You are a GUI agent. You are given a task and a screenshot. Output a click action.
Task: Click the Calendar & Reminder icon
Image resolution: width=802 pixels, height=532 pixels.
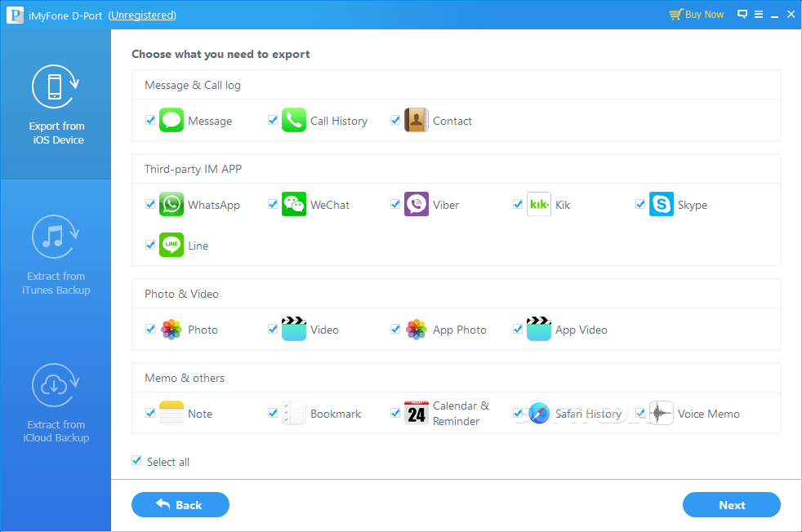click(417, 414)
